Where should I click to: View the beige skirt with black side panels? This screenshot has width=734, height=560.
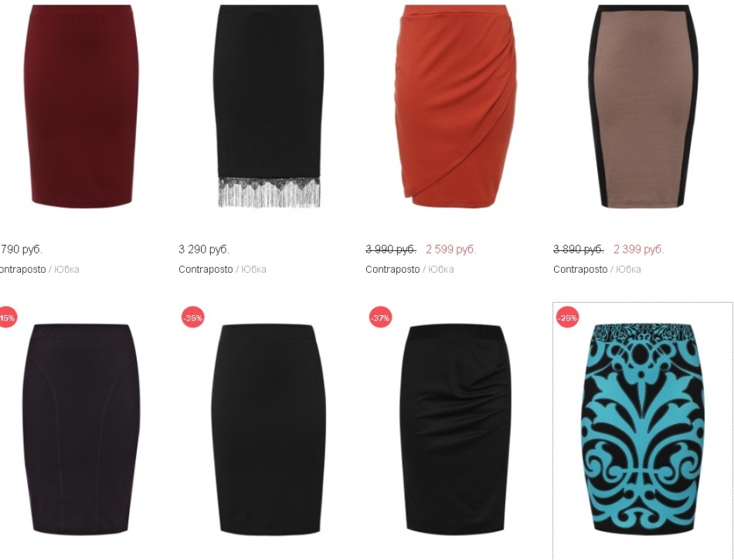point(643,106)
